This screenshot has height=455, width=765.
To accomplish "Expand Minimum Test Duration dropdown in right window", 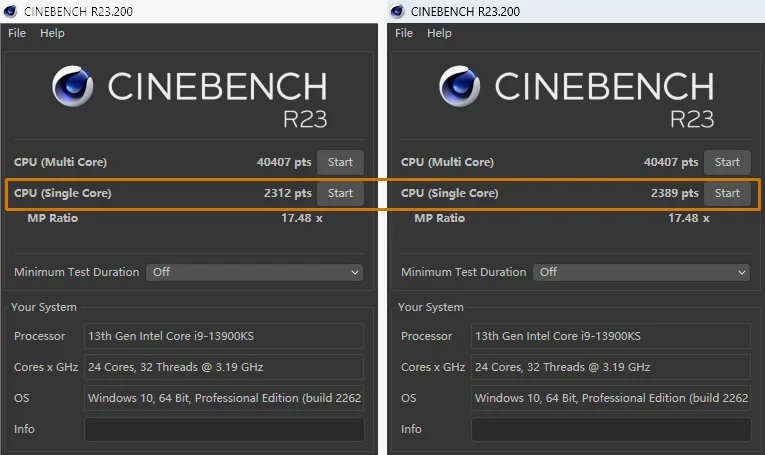I will (642, 272).
